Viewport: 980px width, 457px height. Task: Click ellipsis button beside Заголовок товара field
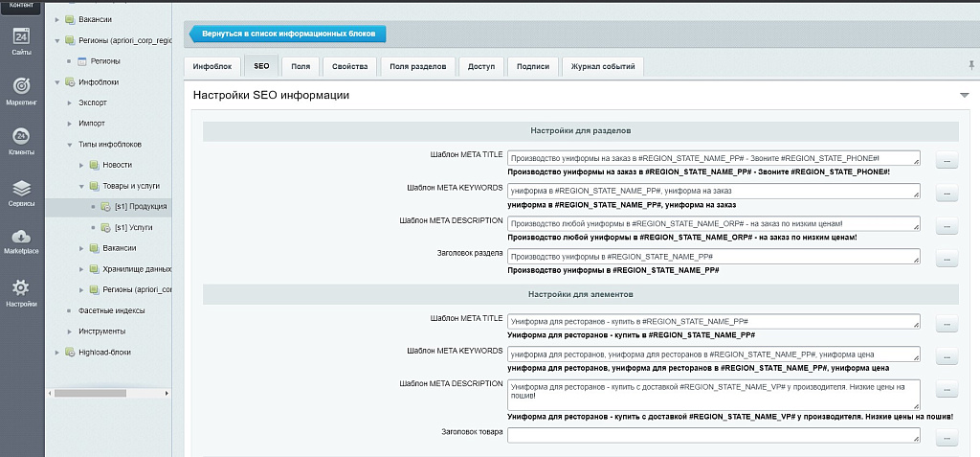(x=947, y=438)
